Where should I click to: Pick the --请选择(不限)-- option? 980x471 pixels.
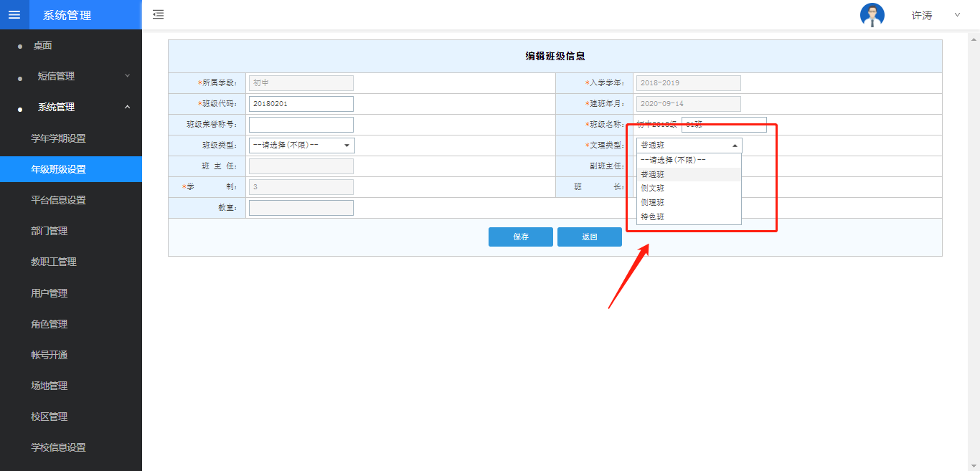(673, 161)
